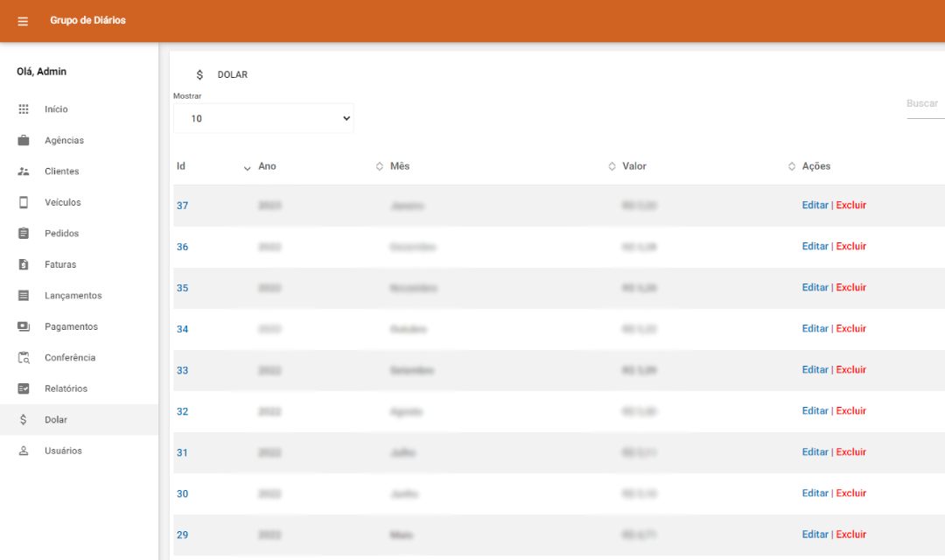Click the Início grid icon
This screenshot has height=560, width=945.
click(x=24, y=109)
